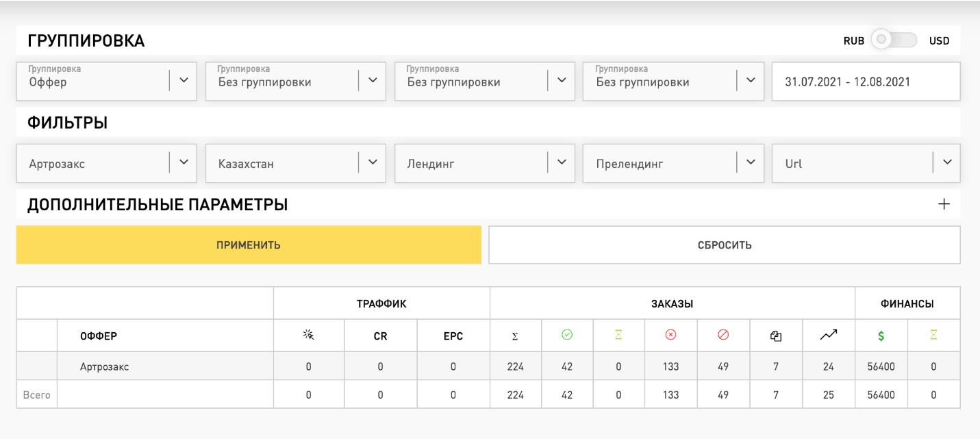Click value 56400 in the Всего row

pyautogui.click(x=881, y=394)
